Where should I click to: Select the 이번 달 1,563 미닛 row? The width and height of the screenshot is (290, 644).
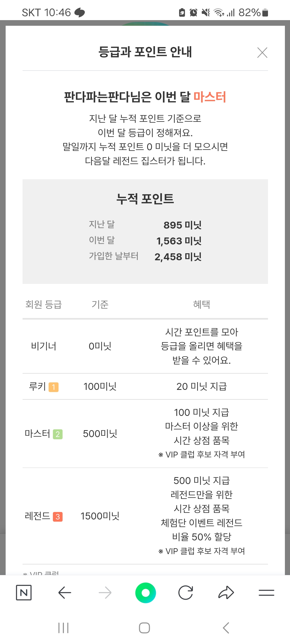point(145,241)
